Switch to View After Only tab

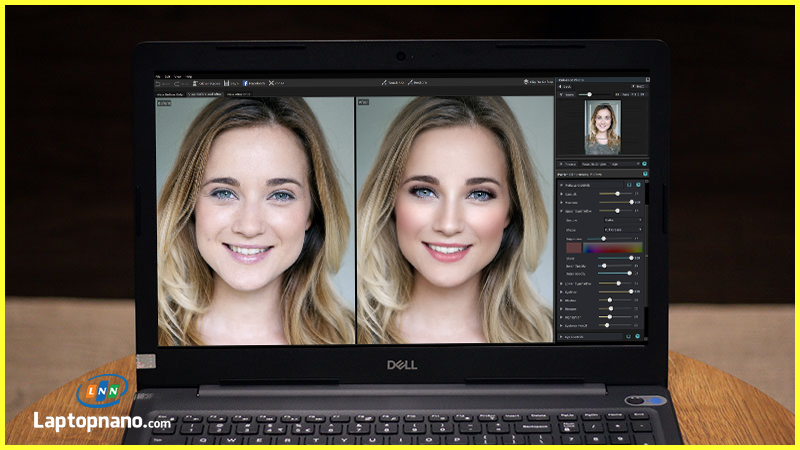click(x=238, y=94)
